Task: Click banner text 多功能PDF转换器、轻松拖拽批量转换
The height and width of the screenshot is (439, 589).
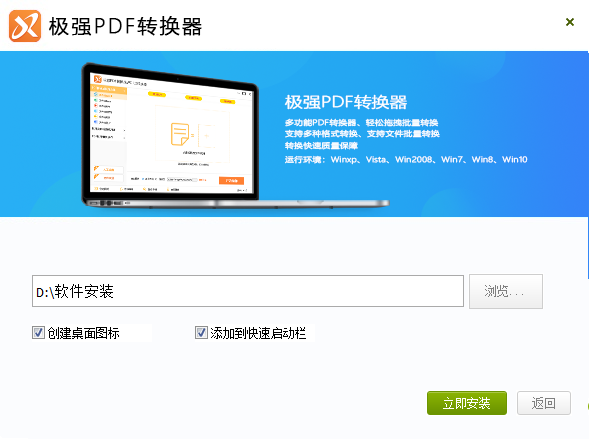Action: click(x=361, y=122)
